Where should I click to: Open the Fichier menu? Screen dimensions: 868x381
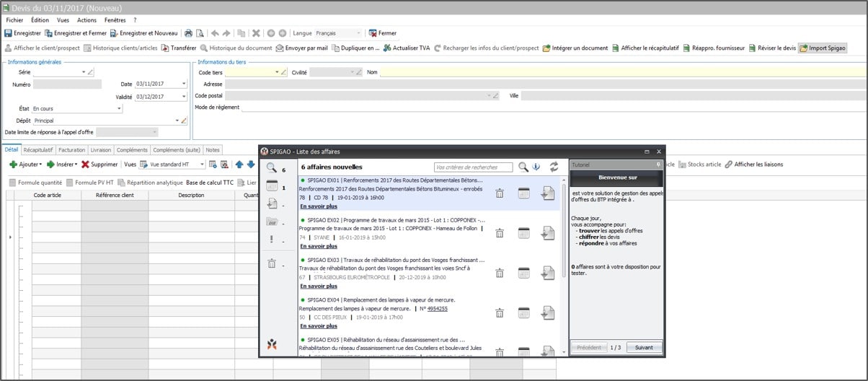14,20
